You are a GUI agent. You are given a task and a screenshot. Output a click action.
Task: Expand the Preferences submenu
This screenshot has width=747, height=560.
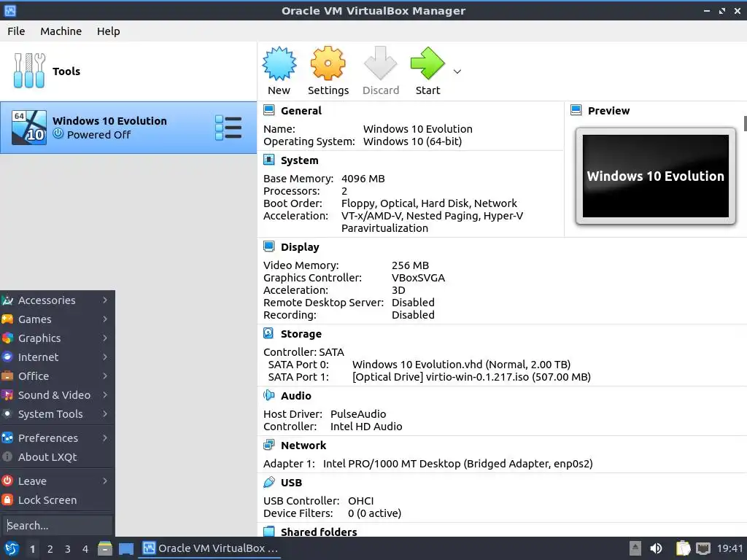57,437
